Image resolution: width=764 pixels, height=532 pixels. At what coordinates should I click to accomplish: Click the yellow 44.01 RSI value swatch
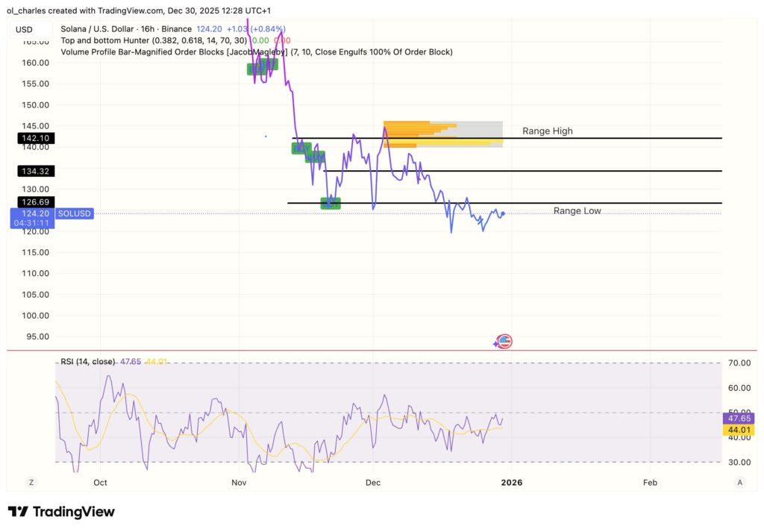tap(738, 430)
